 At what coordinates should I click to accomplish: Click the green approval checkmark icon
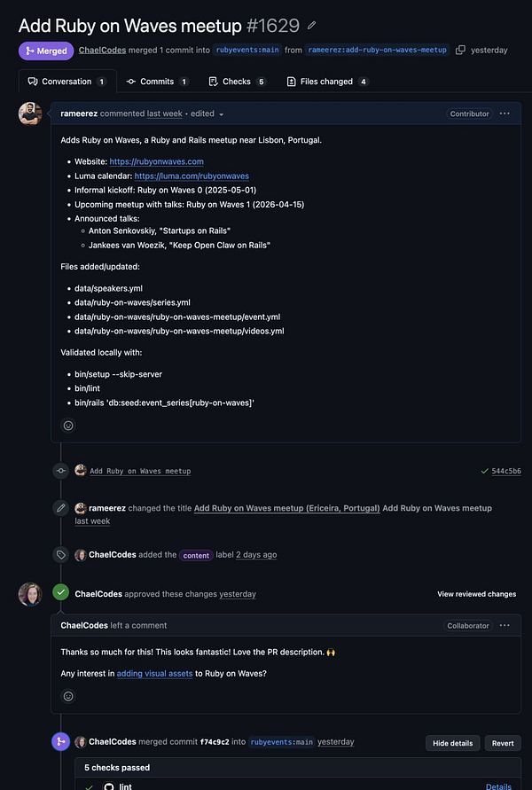point(61,593)
